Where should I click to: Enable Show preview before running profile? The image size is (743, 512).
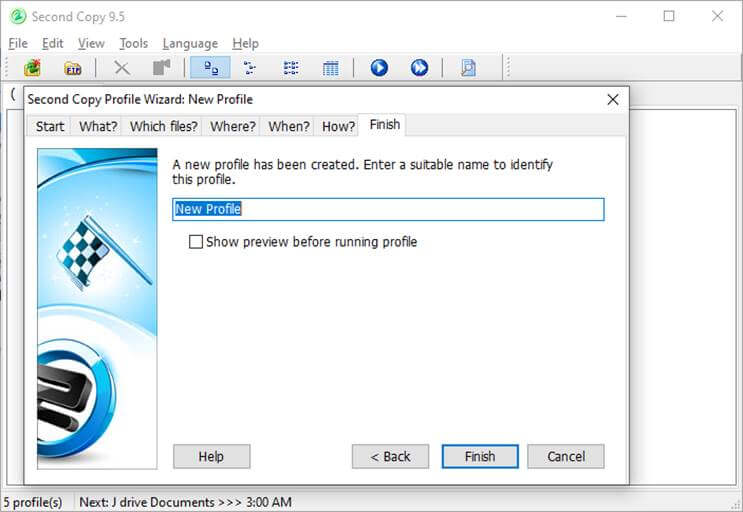tap(196, 242)
